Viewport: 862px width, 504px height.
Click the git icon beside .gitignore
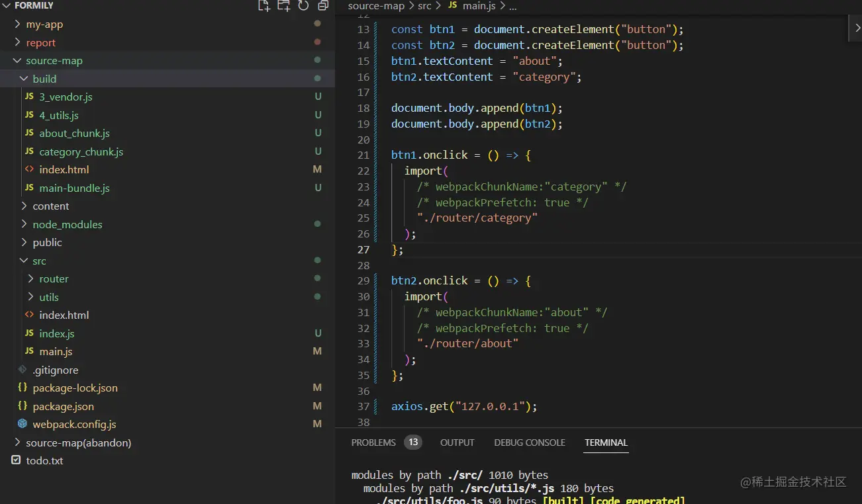click(x=23, y=370)
